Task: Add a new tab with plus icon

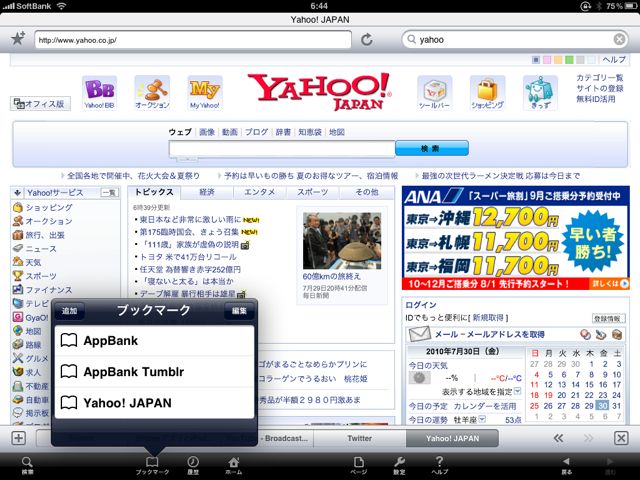Action: tap(18, 438)
